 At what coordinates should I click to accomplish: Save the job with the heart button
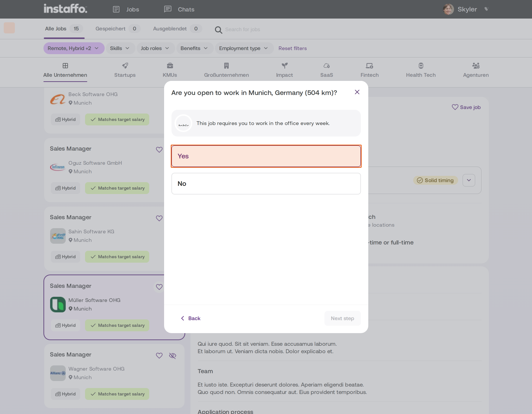click(x=466, y=107)
